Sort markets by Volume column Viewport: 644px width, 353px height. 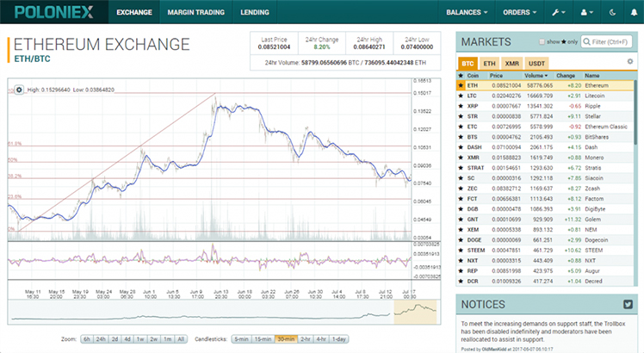click(x=536, y=76)
